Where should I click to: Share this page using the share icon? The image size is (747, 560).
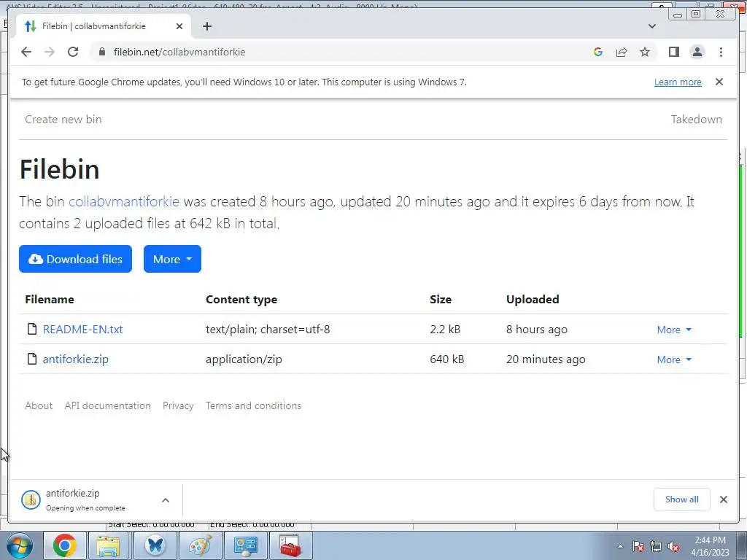point(622,52)
